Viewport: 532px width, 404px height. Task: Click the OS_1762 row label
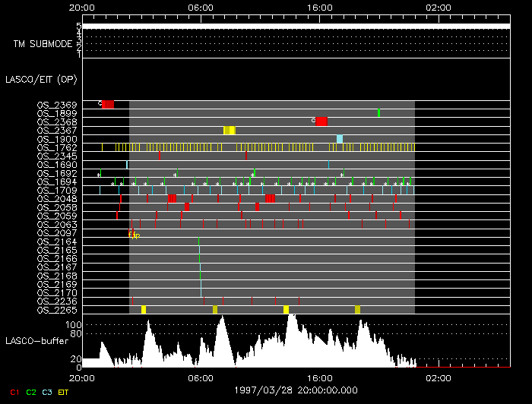tap(57, 148)
